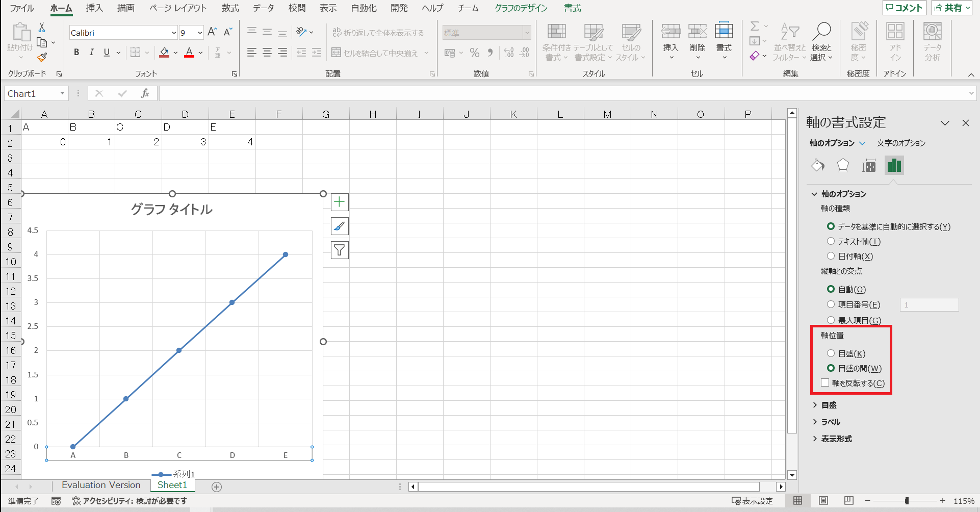Toggle Bold formatting

pyautogui.click(x=76, y=52)
